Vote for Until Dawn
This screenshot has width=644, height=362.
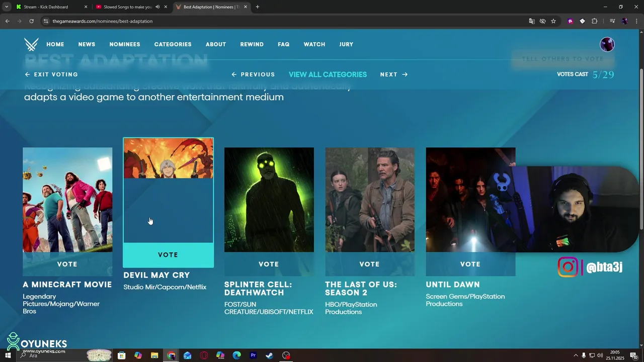[x=470, y=264]
